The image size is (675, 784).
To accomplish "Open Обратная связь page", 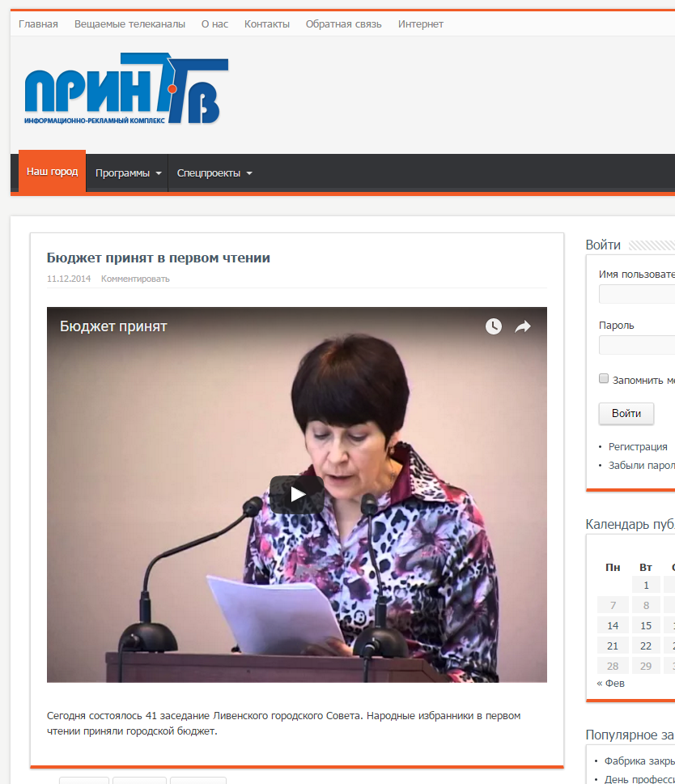I will 344,24.
